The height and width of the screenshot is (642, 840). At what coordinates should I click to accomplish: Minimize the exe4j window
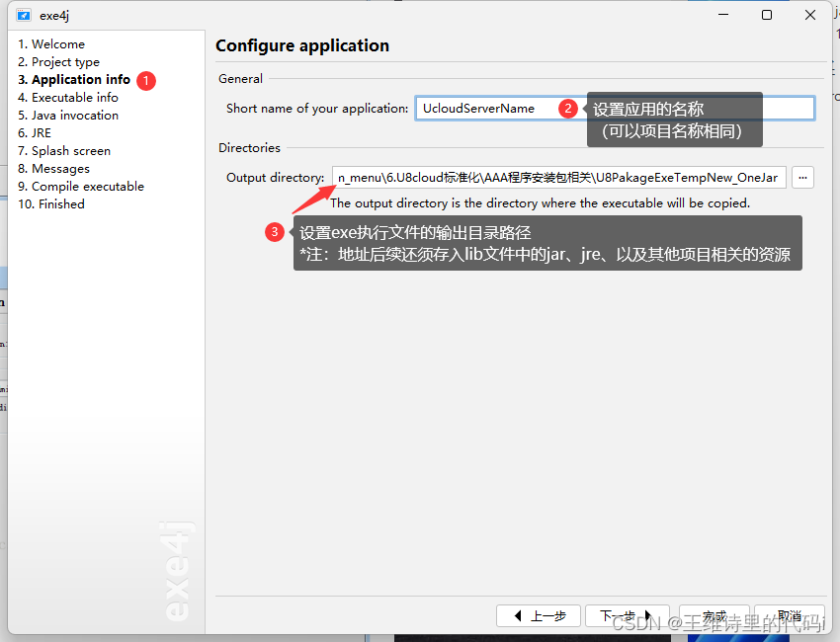coord(723,15)
